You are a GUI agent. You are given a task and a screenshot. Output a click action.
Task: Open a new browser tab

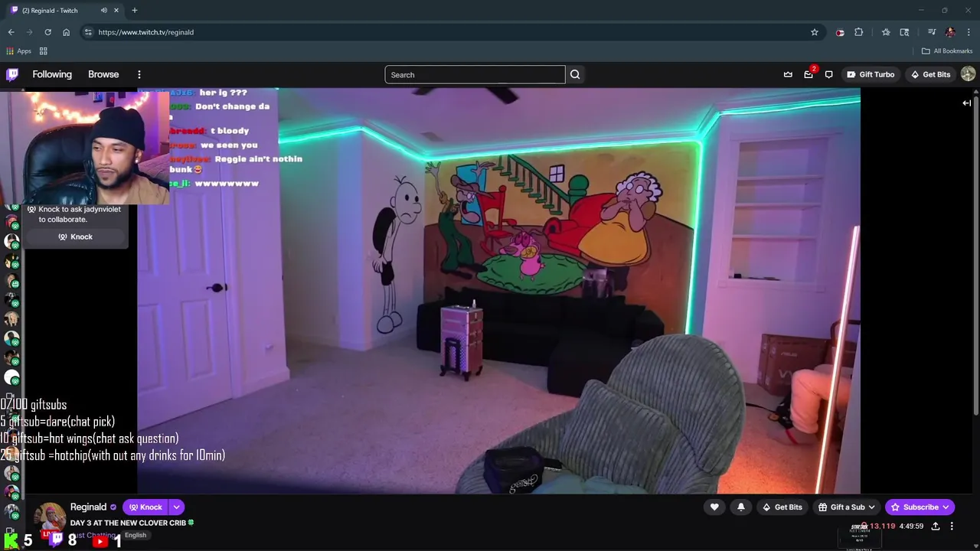134,11
